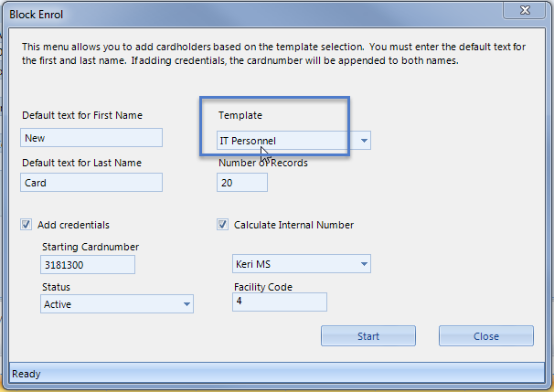Click the Template label
554x392 pixels.
240,115
